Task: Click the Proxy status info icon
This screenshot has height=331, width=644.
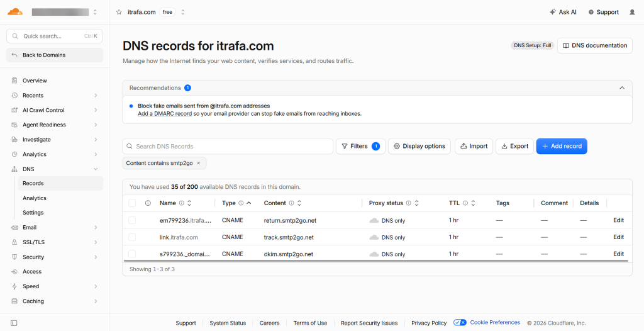Action: coord(409,203)
